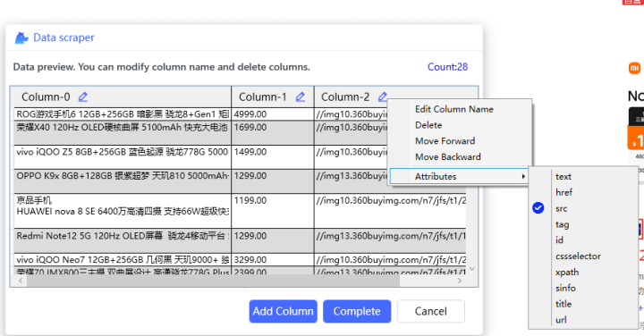644x336 pixels.
Task: Choose Delete from the context menu
Action: tap(428, 125)
